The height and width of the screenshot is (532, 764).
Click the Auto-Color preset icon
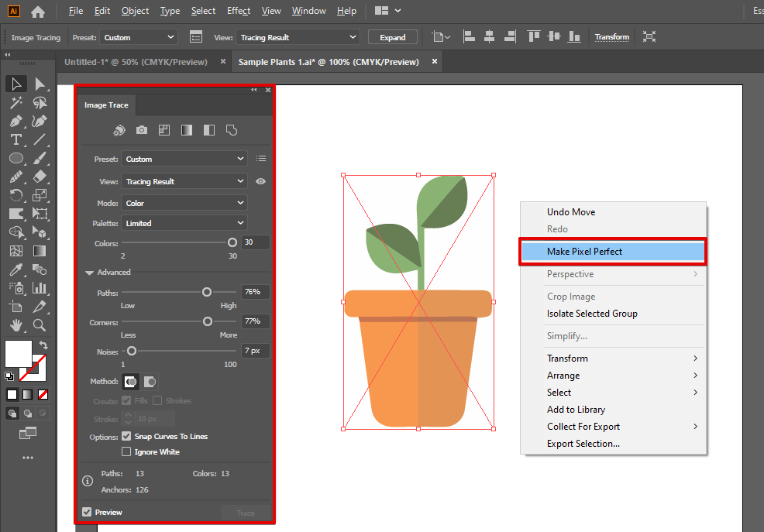coord(119,131)
